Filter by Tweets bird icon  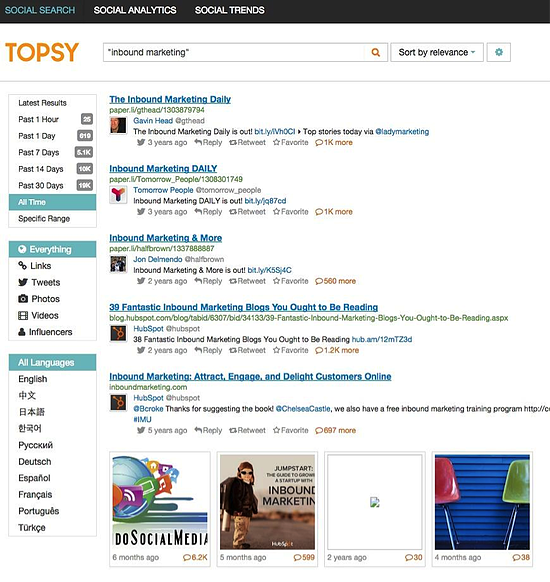pyautogui.click(x=23, y=282)
